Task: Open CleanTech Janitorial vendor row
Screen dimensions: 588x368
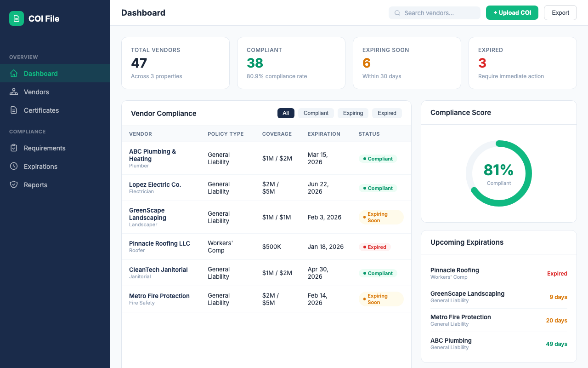Action: [x=266, y=273]
